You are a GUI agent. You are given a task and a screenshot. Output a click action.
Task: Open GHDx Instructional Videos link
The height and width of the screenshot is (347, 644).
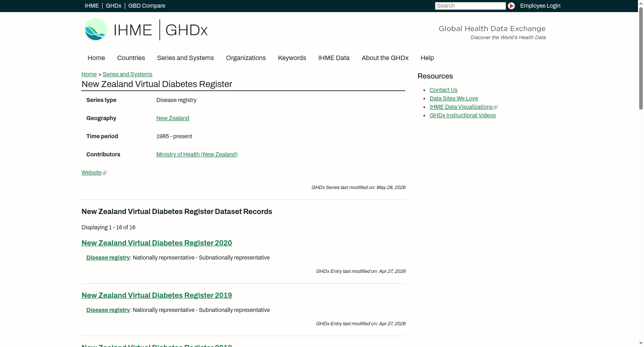pyautogui.click(x=462, y=115)
